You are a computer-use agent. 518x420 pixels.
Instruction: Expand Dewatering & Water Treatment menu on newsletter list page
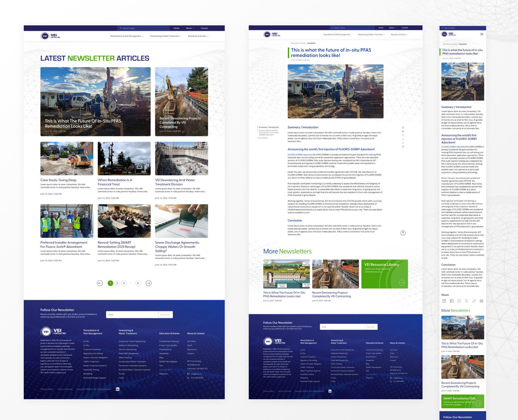165,36
